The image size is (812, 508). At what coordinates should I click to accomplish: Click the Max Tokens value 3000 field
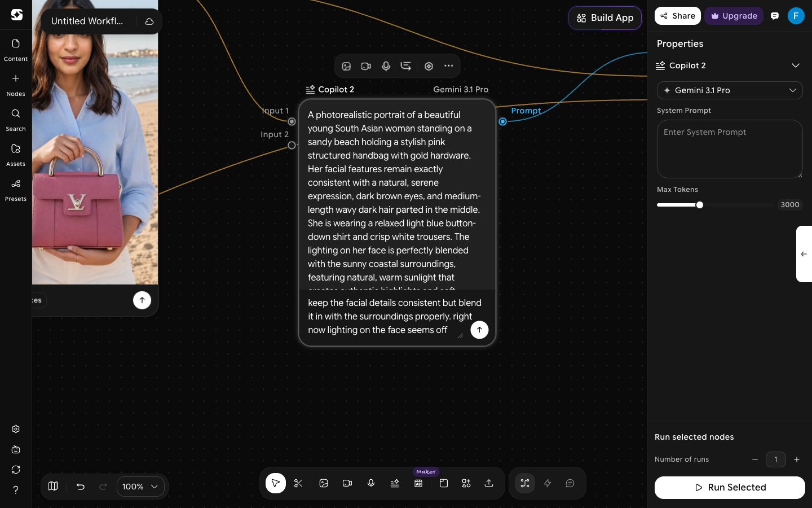(x=789, y=205)
